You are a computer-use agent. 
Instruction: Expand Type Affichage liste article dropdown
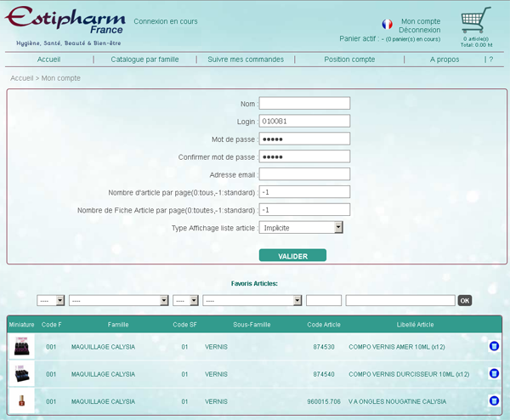click(301, 228)
